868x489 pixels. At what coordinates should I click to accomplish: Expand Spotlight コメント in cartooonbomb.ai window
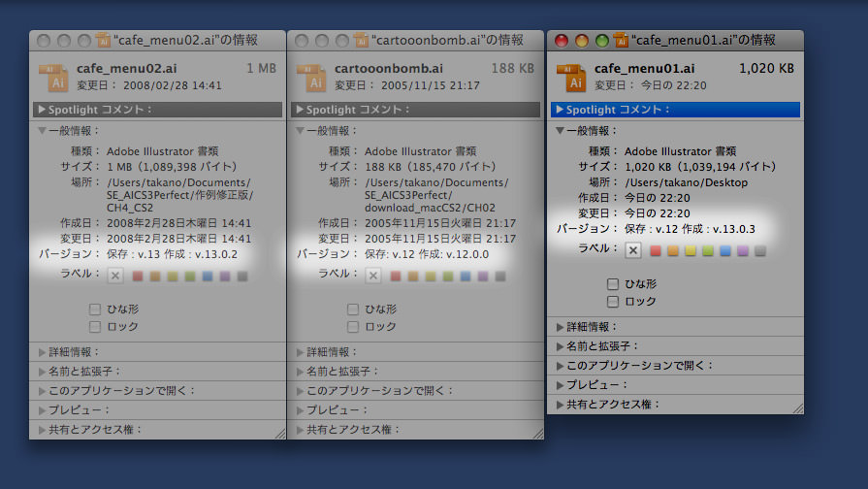tap(300, 110)
